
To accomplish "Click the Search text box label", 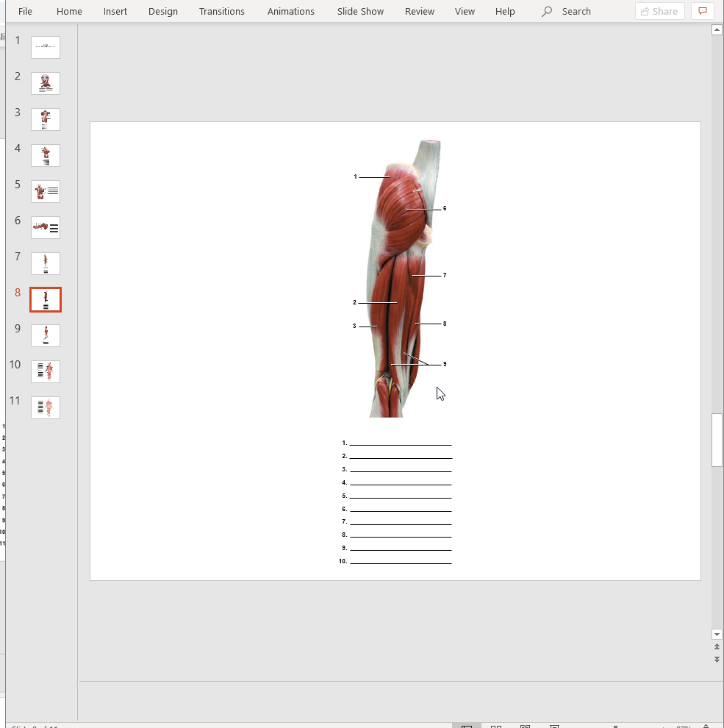I will click(x=576, y=11).
